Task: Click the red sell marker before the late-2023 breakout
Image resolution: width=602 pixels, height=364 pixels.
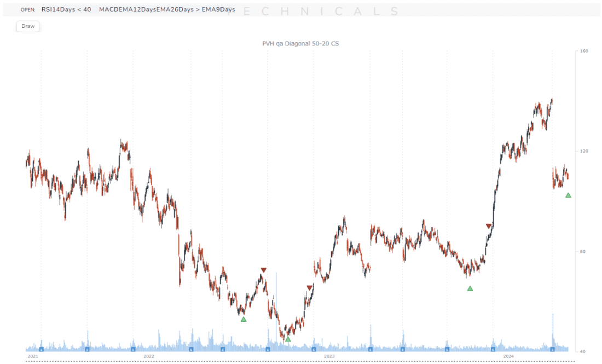Action: click(x=489, y=225)
